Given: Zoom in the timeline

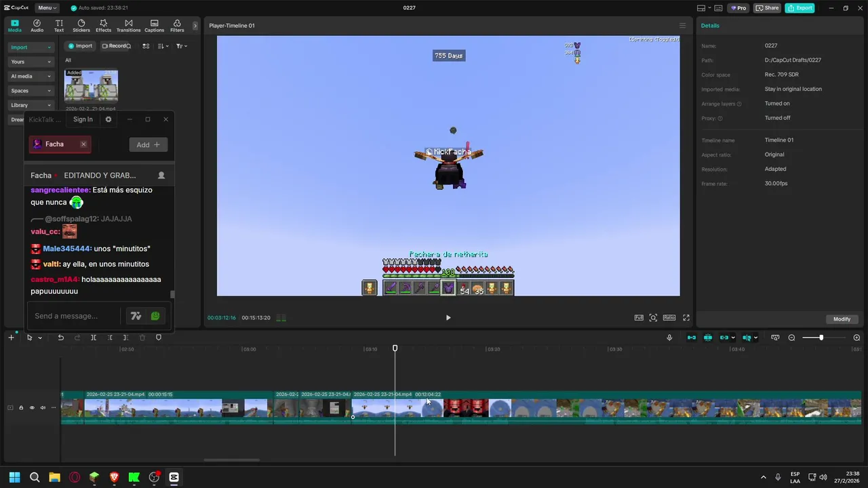Looking at the screenshot, I should click(x=856, y=338).
